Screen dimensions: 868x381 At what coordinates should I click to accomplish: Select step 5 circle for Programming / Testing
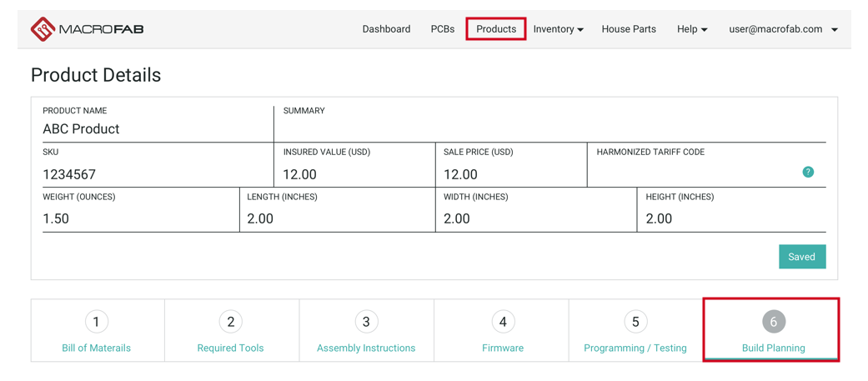pyautogui.click(x=635, y=322)
